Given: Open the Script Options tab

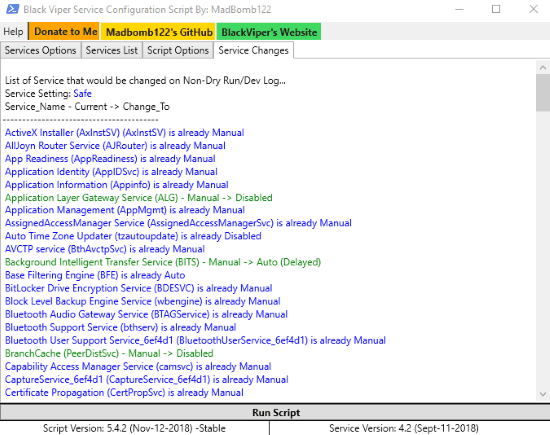Looking at the screenshot, I should (177, 51).
